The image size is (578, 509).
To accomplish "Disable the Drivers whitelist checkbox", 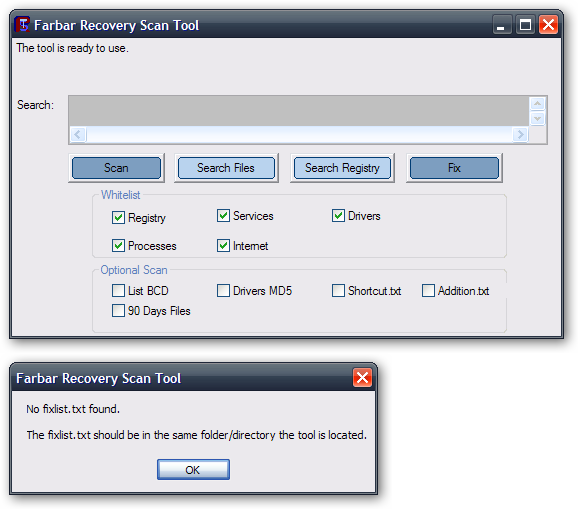I will pyautogui.click(x=338, y=216).
